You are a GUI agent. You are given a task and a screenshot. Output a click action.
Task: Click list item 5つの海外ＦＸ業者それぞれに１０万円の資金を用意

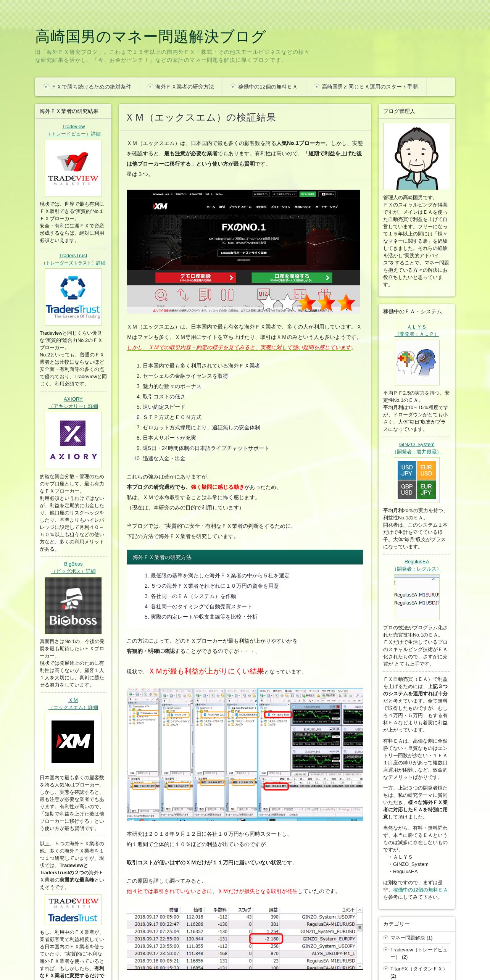(215, 586)
